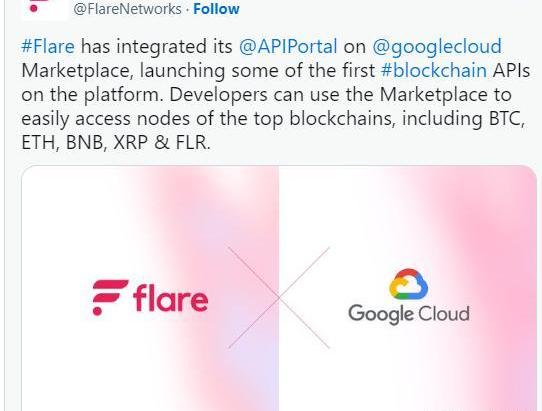Click the thin X cross between logos
The height and width of the screenshot is (411, 542).
279,297
